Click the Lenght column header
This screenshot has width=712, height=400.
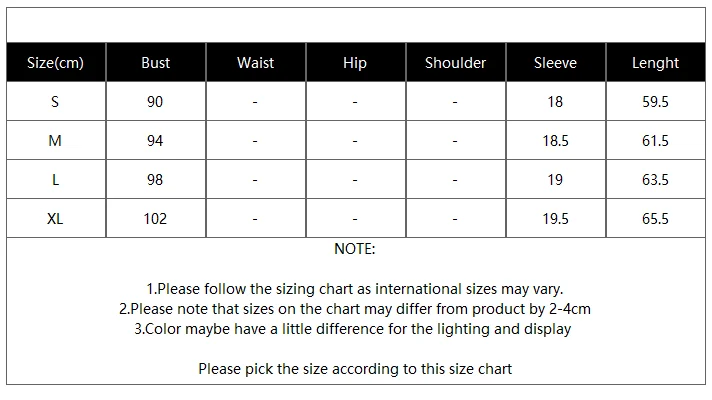click(x=655, y=63)
